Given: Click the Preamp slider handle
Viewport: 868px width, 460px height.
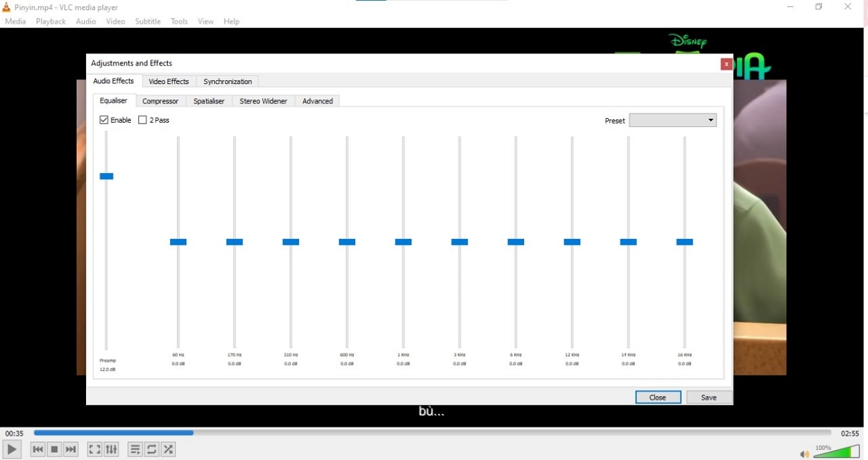Looking at the screenshot, I should 106,176.
